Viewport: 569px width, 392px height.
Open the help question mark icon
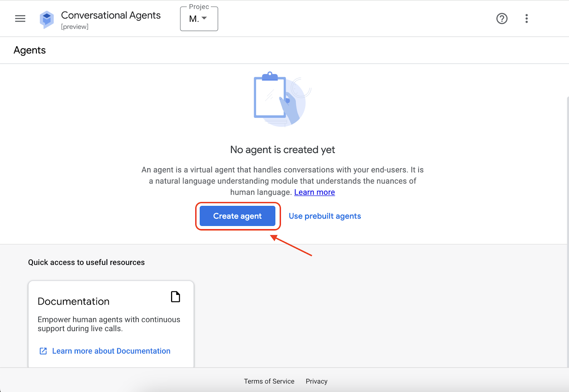[x=501, y=18]
